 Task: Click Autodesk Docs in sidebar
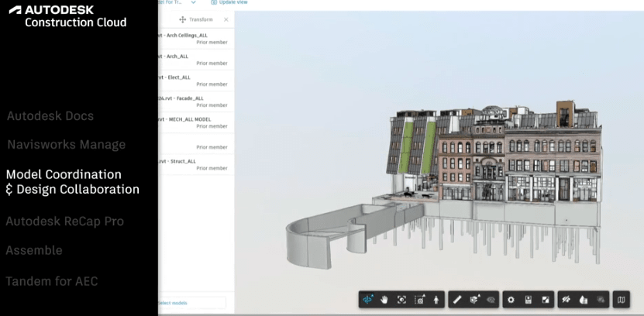click(50, 116)
